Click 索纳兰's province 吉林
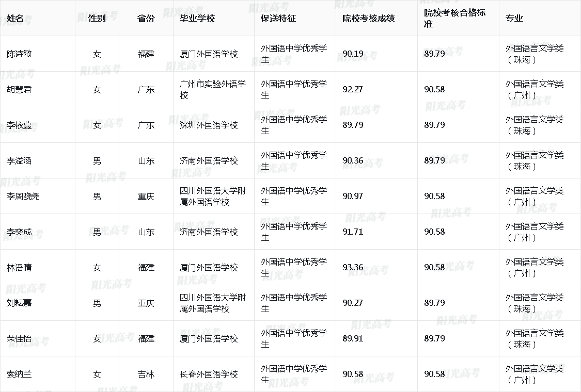581x392 pixels. [x=146, y=374]
